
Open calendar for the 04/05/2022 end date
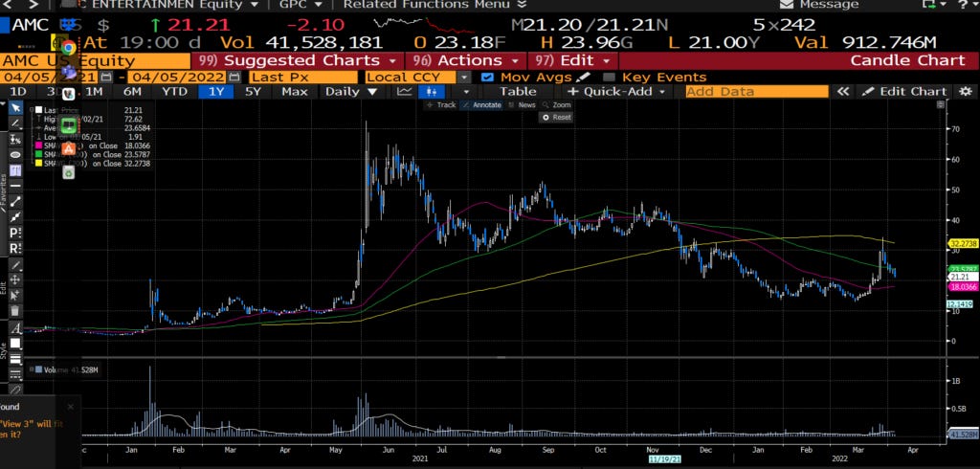click(x=234, y=77)
